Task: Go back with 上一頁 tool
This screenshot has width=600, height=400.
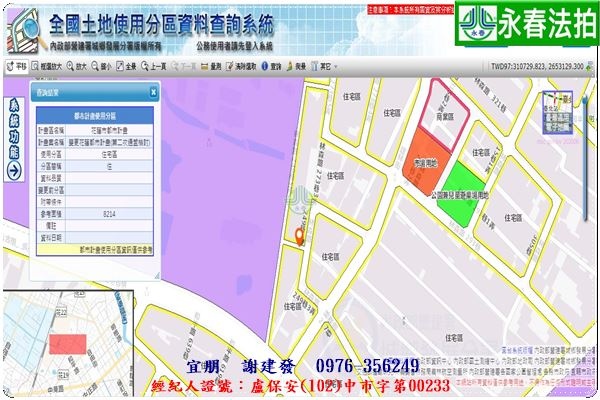Action: click(153, 67)
